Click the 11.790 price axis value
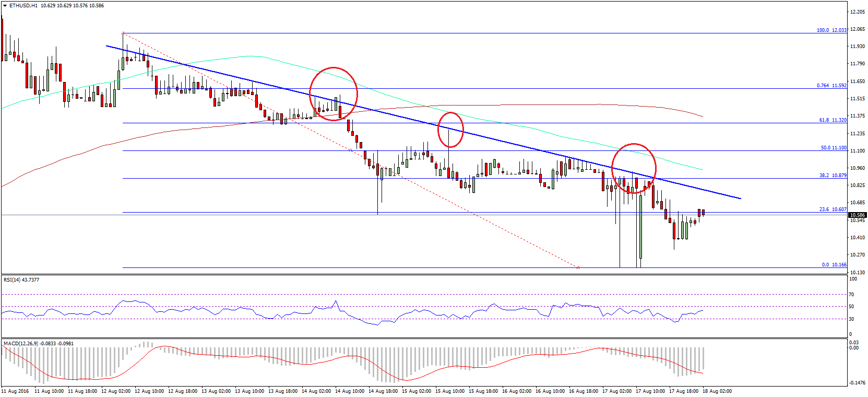Viewport: 868px width, 397px height. point(858,64)
